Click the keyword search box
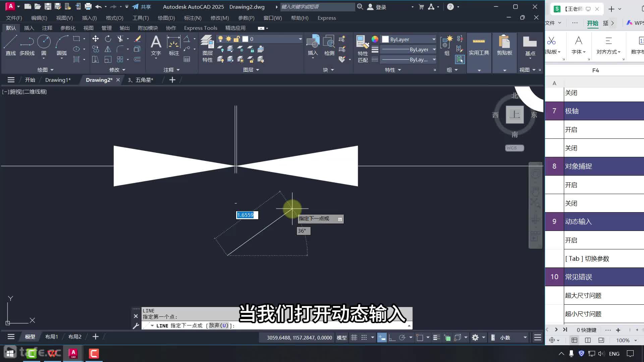The height and width of the screenshot is (362, 644). click(x=317, y=7)
